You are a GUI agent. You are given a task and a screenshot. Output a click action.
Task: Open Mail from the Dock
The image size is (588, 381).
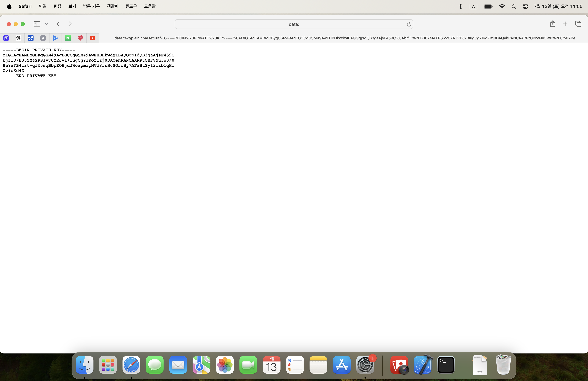[x=178, y=365]
